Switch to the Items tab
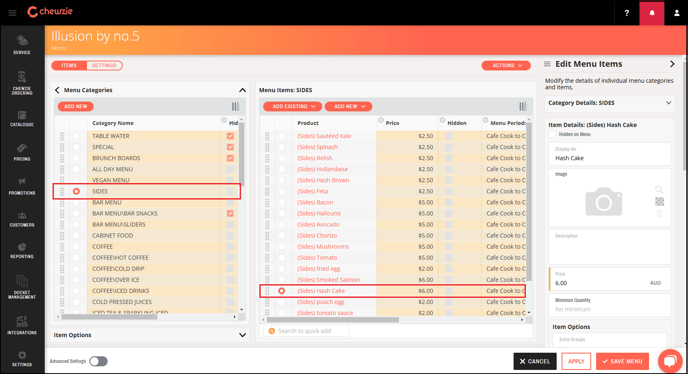Viewport: 688px width, 374px height. click(69, 65)
